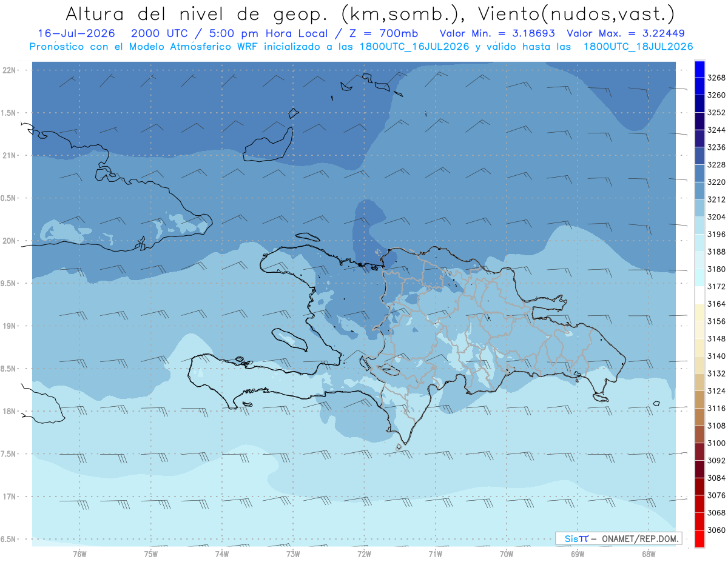The image size is (728, 562).
Task: Click the legend value "3252"
Action: coord(716,113)
